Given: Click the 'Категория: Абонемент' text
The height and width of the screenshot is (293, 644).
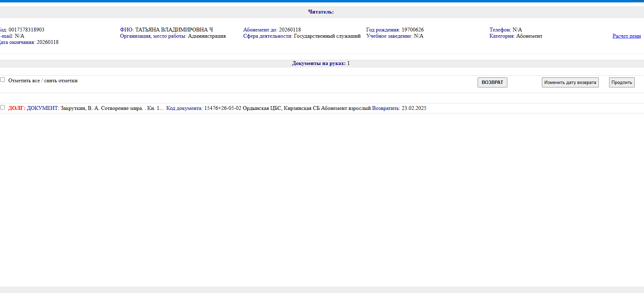Looking at the screenshot, I should [x=516, y=36].
